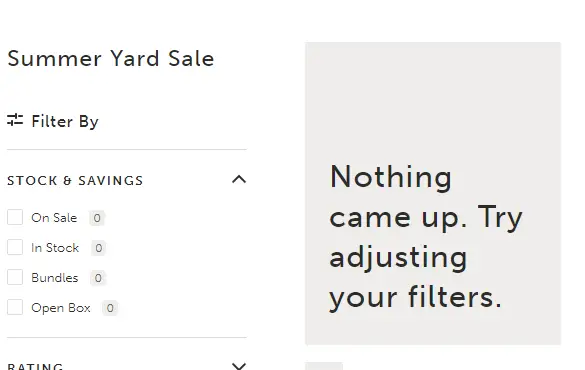Viewport: 585px width, 370px height.
Task: Select the Open Box checkbox
Action: pyautogui.click(x=15, y=307)
